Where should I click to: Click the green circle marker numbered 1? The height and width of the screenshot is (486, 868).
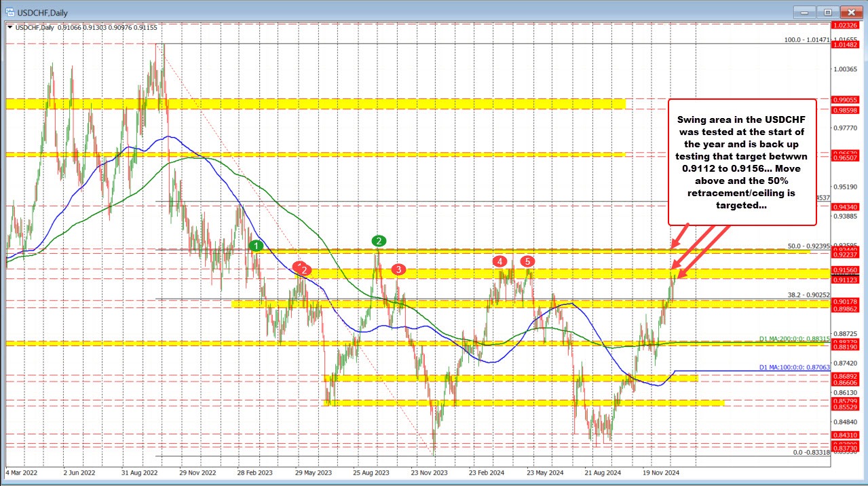click(256, 246)
